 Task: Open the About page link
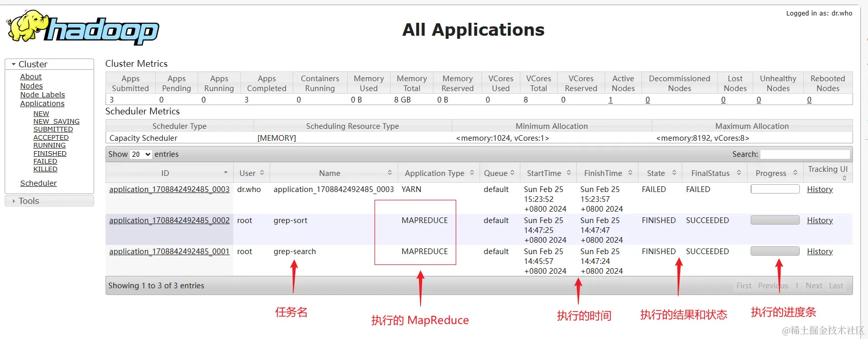31,77
